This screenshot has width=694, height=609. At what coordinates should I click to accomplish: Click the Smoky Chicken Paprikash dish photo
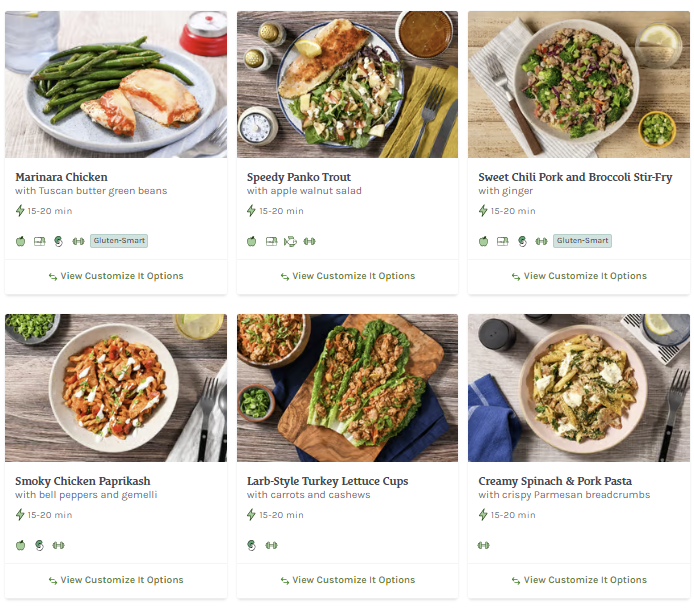[115, 388]
